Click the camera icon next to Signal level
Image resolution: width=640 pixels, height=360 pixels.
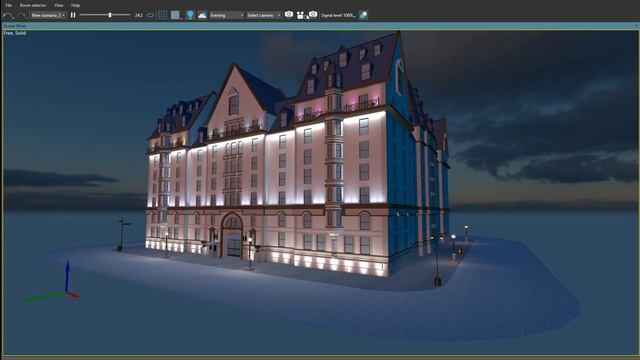(x=313, y=15)
